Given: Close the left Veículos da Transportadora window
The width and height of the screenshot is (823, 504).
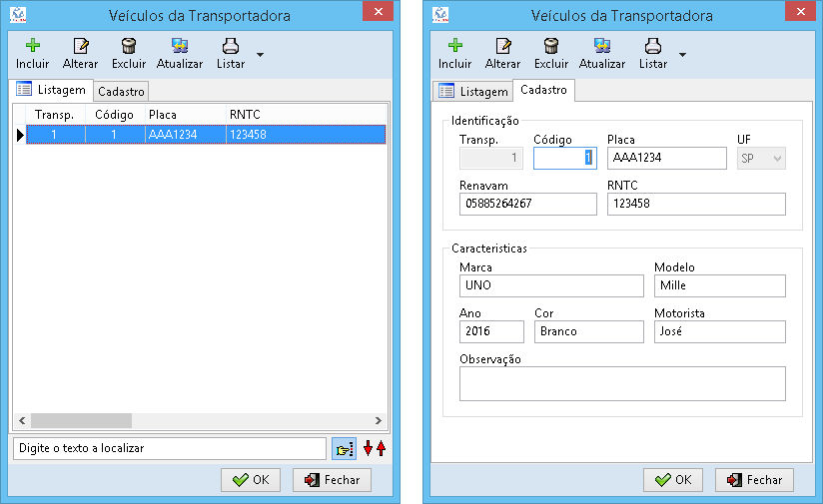Looking at the screenshot, I should coord(378,12).
